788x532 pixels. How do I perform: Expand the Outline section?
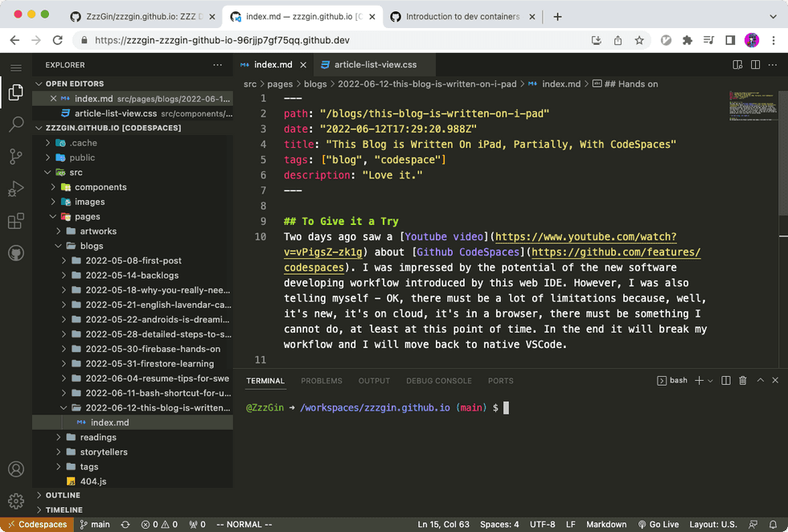[133, 495]
